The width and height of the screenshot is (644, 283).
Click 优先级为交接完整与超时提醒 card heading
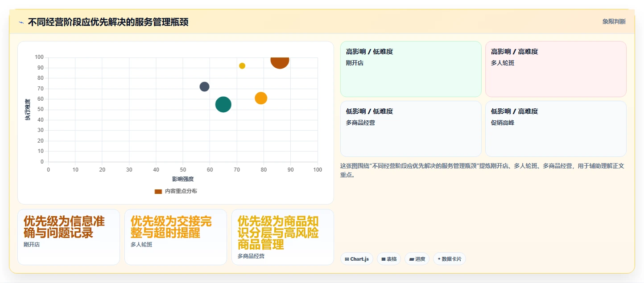point(171,227)
